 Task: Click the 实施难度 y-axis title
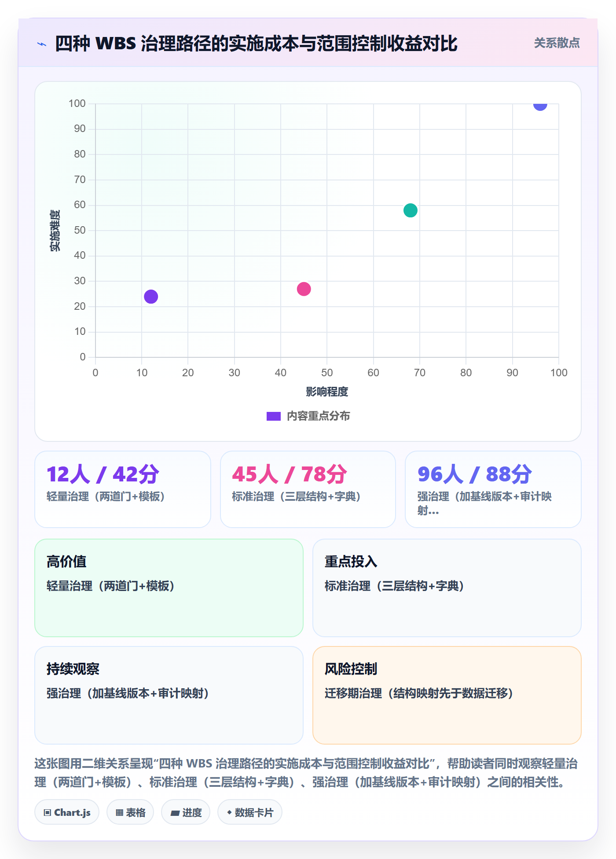[55, 231]
